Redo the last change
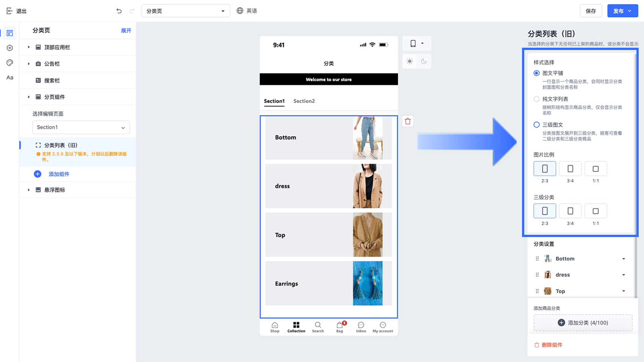Image resolution: width=644 pixels, height=362 pixels. [132, 11]
